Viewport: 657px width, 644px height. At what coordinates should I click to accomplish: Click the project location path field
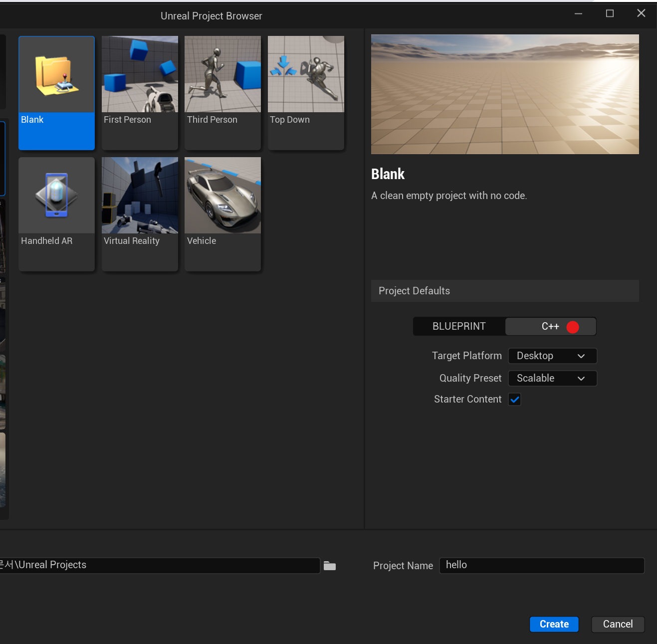coord(160,565)
